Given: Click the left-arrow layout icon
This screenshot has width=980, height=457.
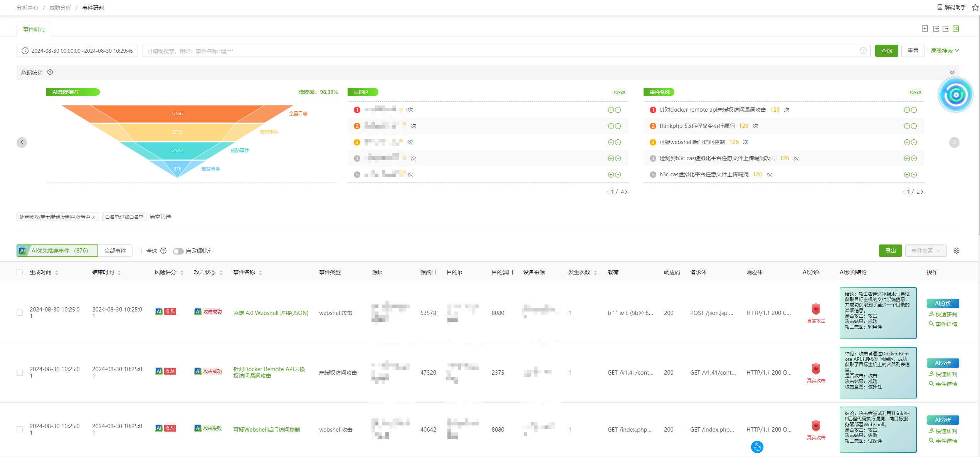Looking at the screenshot, I should coord(936,28).
